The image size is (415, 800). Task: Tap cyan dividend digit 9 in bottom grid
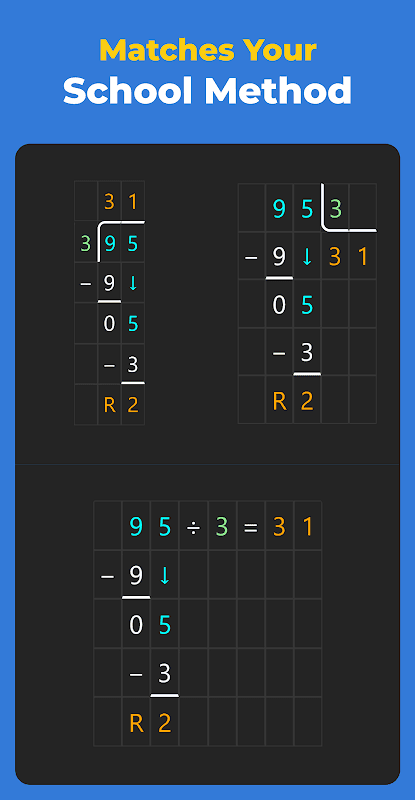[x=136, y=527]
